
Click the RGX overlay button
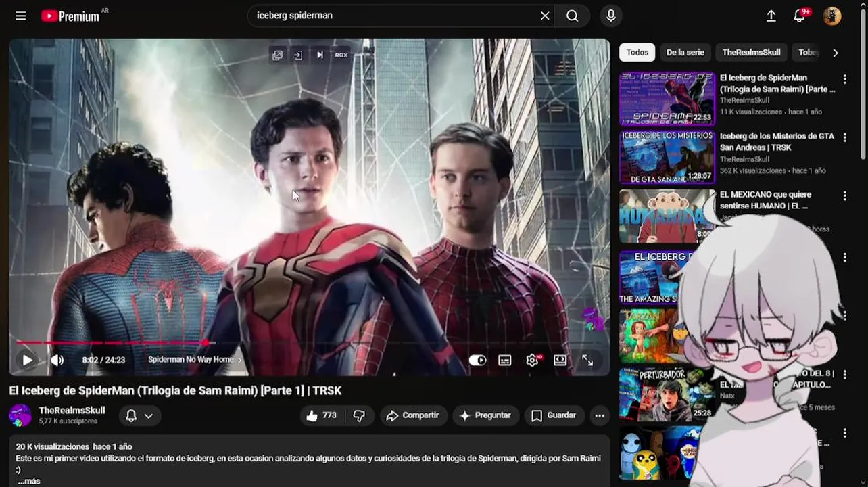tap(341, 55)
